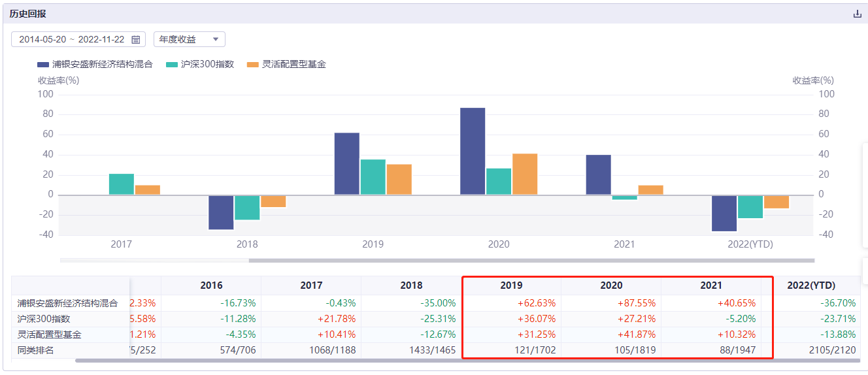Hide the 沪深300指数 legend series
Screen dimensions: 868x375
pyautogui.click(x=200, y=64)
